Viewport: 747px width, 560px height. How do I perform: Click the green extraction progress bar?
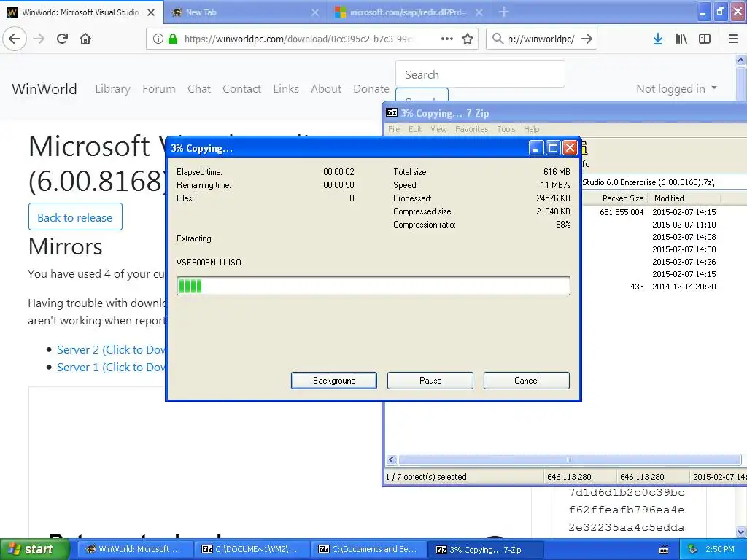[x=373, y=286]
